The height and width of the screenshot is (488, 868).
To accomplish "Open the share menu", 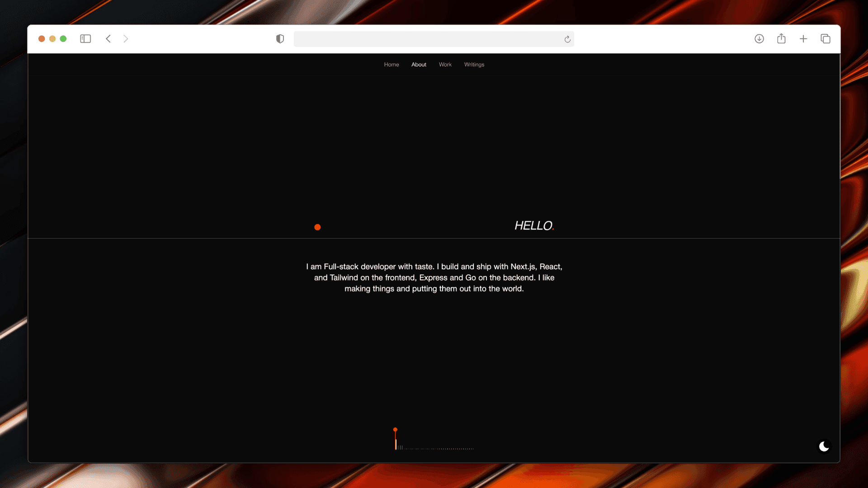I will click(781, 38).
